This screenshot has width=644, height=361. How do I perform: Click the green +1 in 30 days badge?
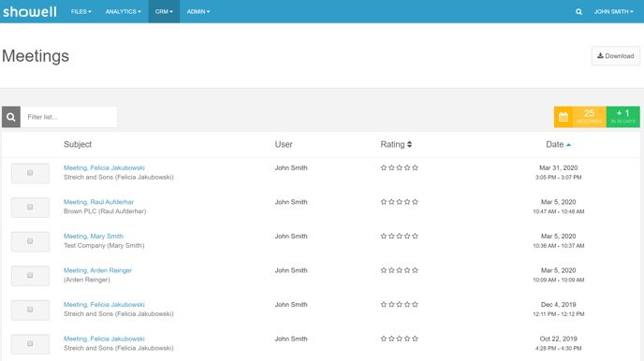[x=623, y=117]
